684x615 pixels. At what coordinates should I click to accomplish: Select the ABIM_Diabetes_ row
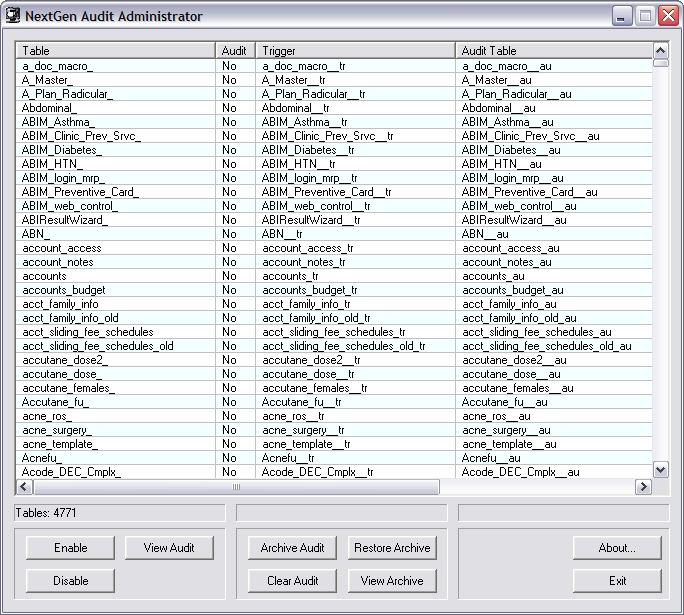coord(334,150)
